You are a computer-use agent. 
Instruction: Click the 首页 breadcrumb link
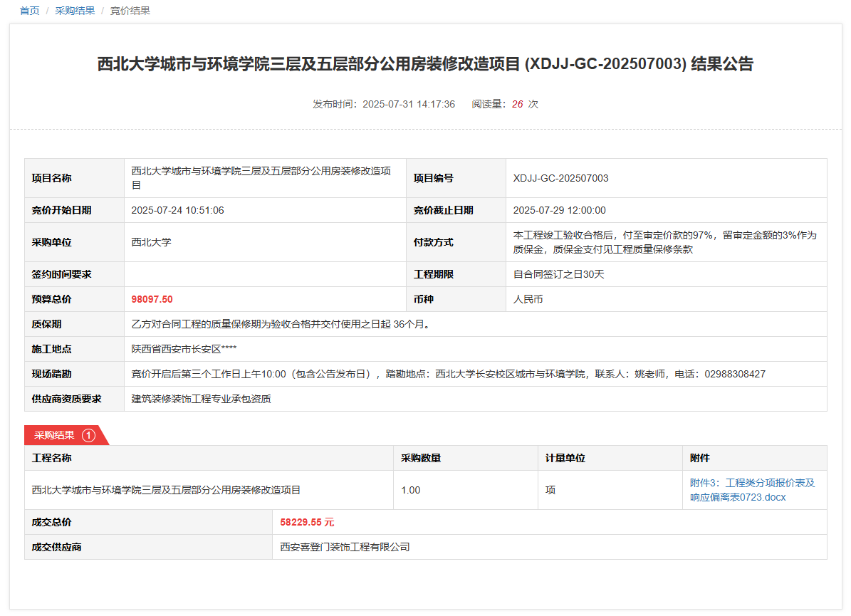coord(29,11)
